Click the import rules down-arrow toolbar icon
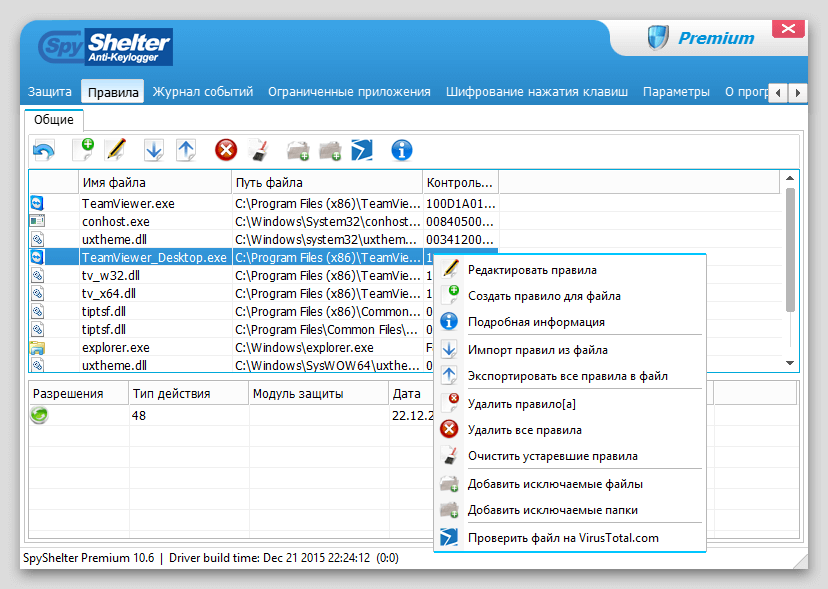828x589 pixels. [x=154, y=151]
